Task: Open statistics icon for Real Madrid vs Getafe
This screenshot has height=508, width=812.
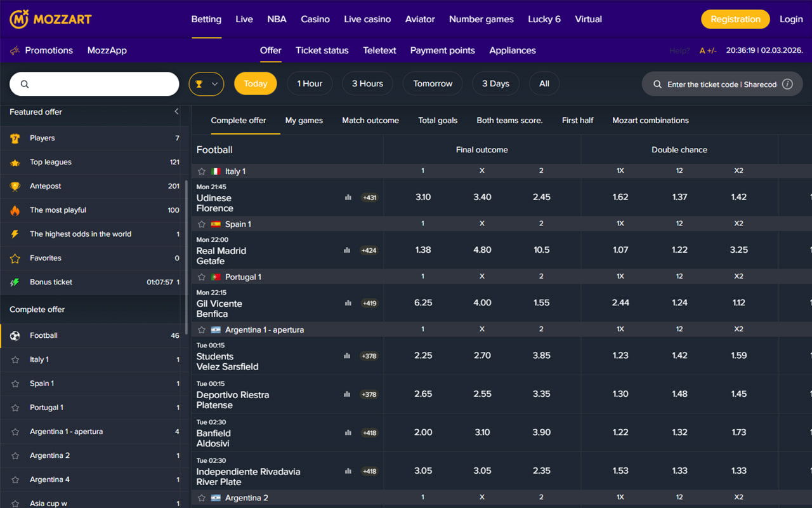Action: [347, 250]
